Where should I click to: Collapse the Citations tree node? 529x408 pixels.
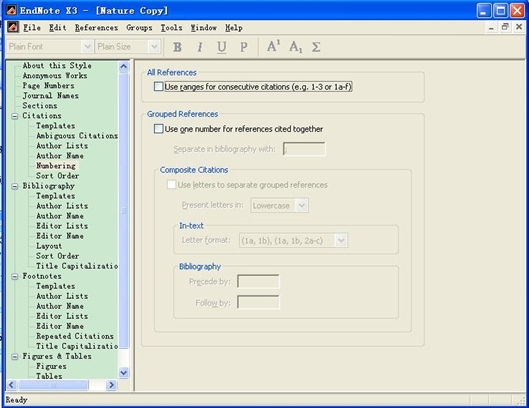pyautogui.click(x=15, y=116)
